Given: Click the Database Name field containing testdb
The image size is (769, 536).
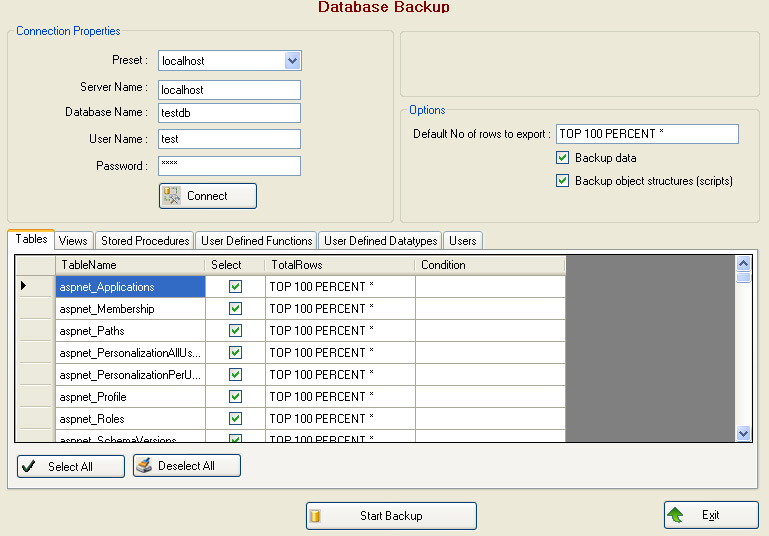Looking at the screenshot, I should point(229,113).
